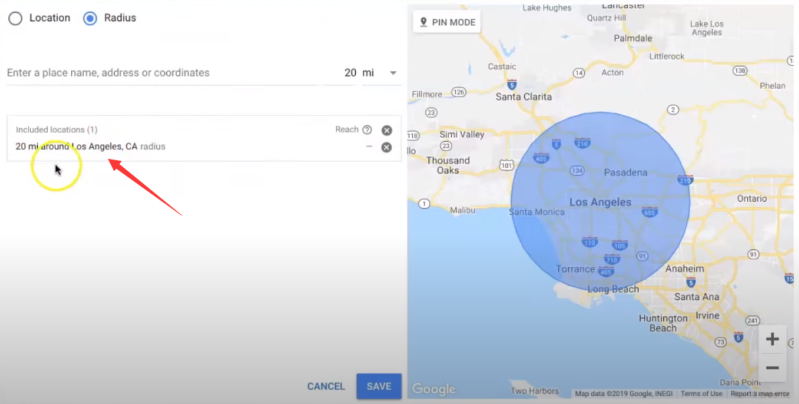Screen dimensions: 799x404
Task: Select the 20 mi around Los Angeles entry
Action: tap(90, 147)
